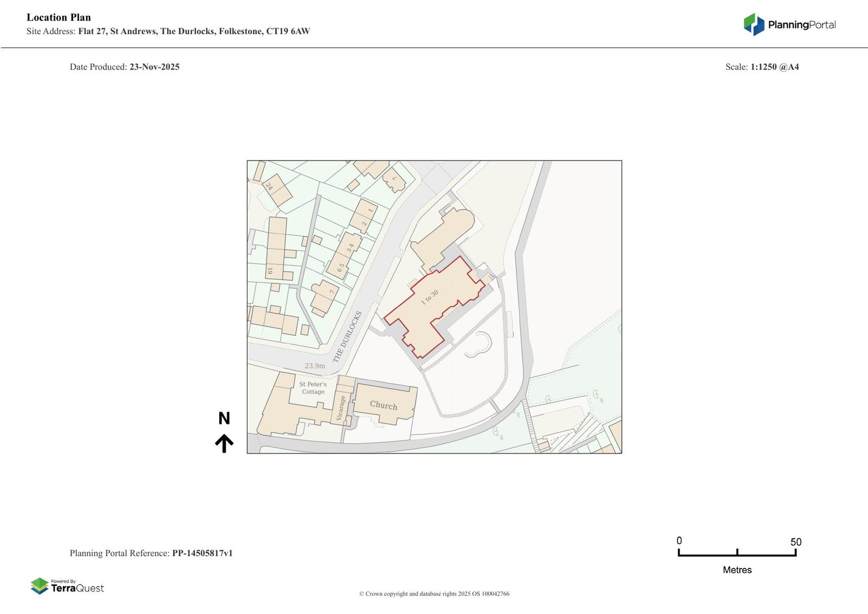Click the PlanningPortal logo icon
This screenshot has height=614, width=868.
click(x=754, y=24)
